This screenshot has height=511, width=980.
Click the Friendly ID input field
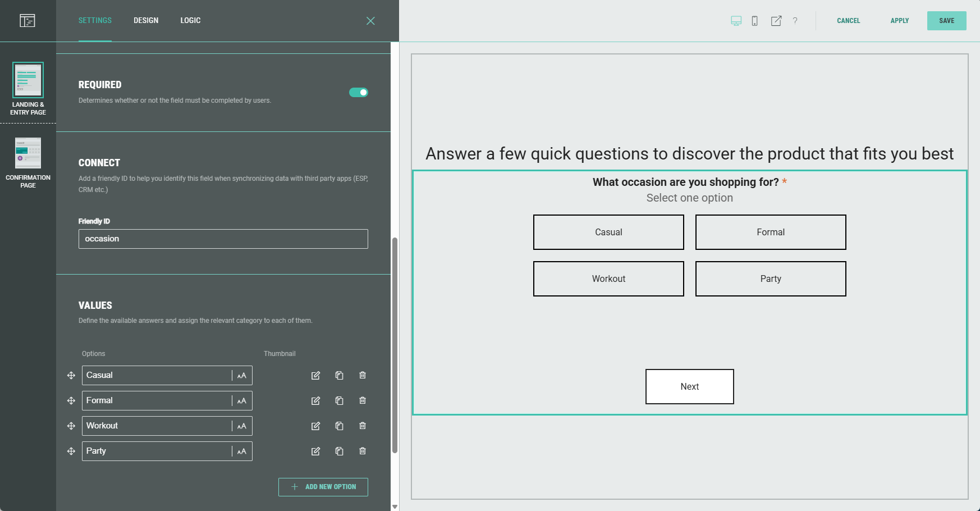pyautogui.click(x=223, y=239)
